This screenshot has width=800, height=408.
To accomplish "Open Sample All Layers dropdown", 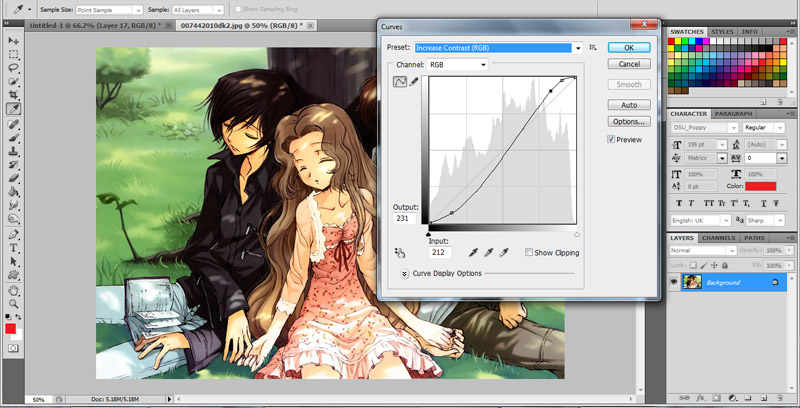I will click(198, 10).
